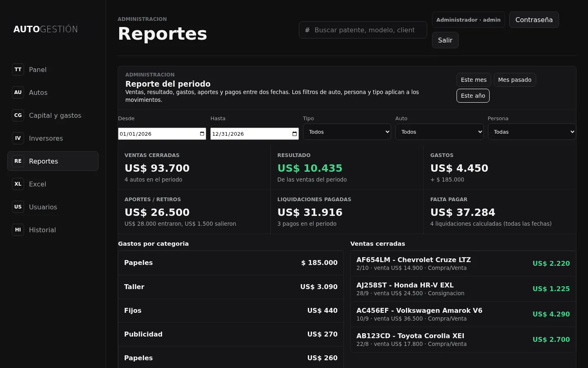
Task: Click the Desde date field 01/01/2026
Action: [x=162, y=134]
